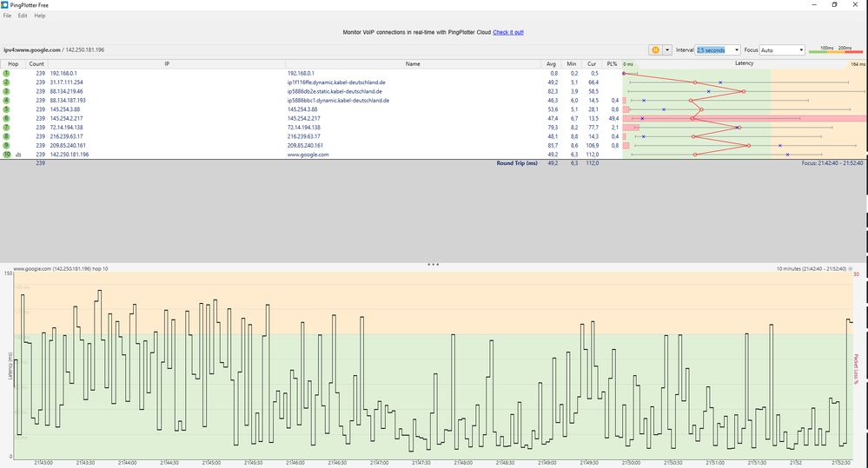
Task: Sort by the Count column header
Action: click(36, 63)
